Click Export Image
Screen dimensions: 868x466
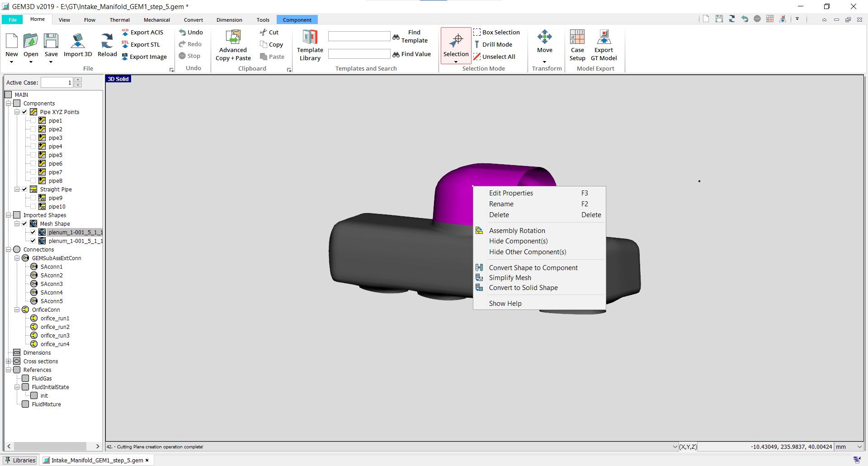144,57
